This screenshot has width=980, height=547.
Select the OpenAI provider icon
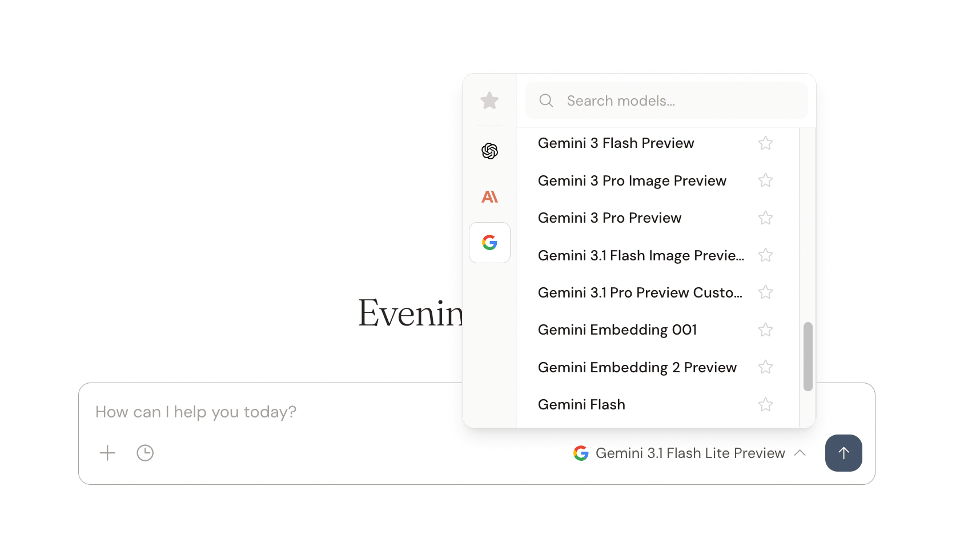(489, 151)
